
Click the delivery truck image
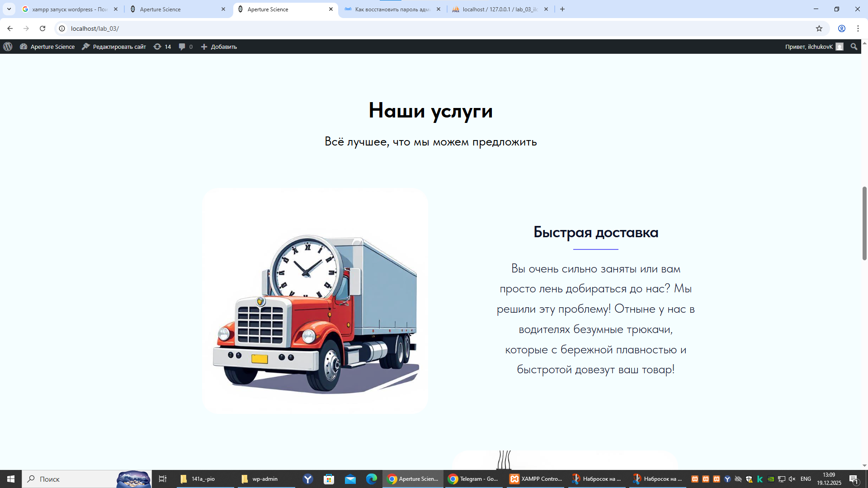315,301
